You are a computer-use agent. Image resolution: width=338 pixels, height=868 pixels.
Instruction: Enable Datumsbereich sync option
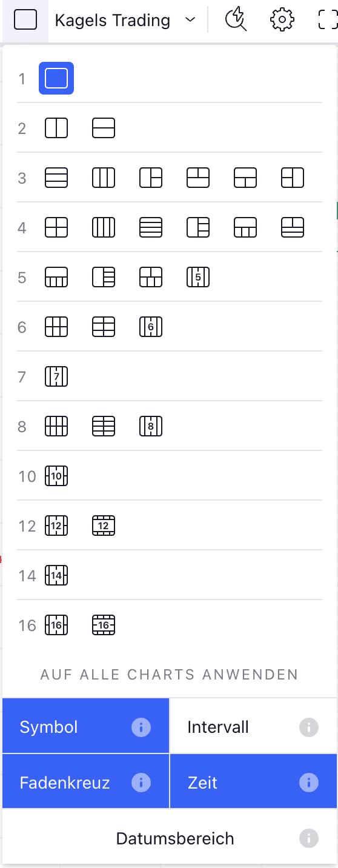tap(170, 838)
